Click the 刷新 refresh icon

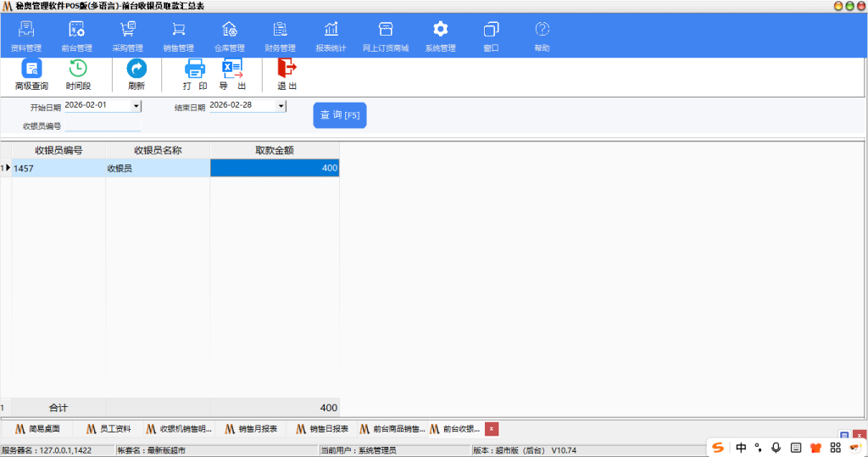coord(136,70)
